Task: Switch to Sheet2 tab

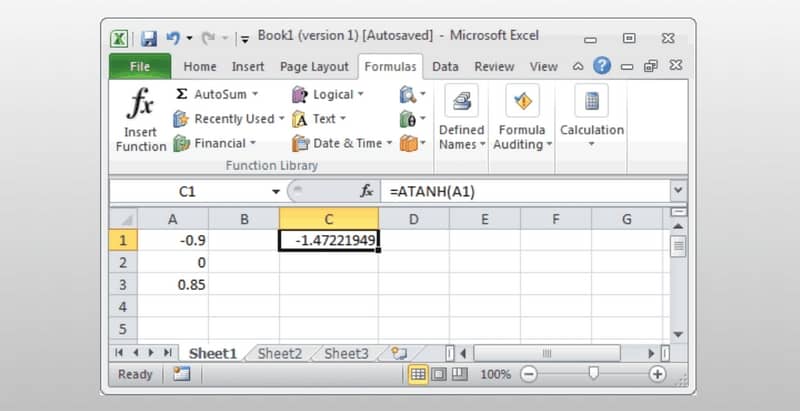Action: click(280, 353)
